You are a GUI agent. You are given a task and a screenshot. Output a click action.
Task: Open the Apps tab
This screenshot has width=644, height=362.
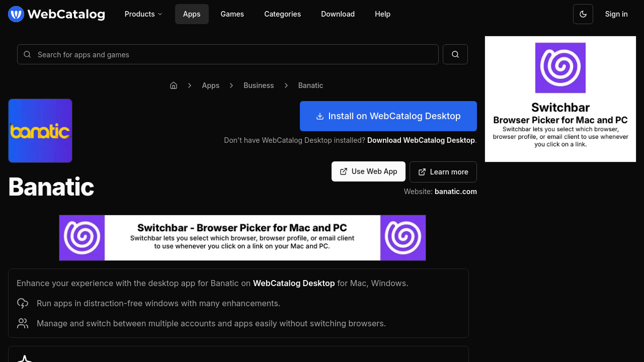[192, 14]
